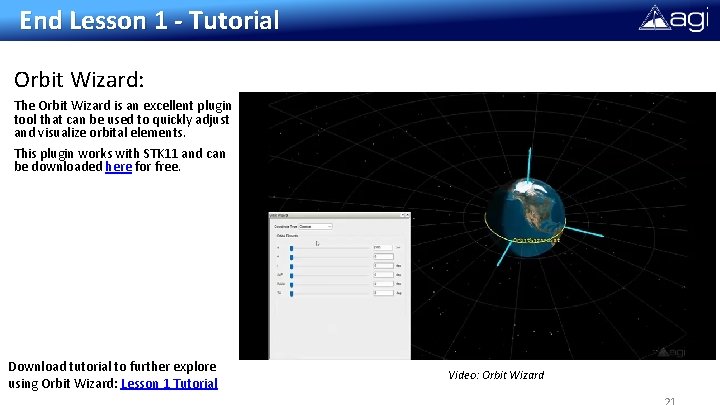The image size is (720, 405).
Task: Click the 'Orbit Wizard:' heading
Action: (79, 79)
